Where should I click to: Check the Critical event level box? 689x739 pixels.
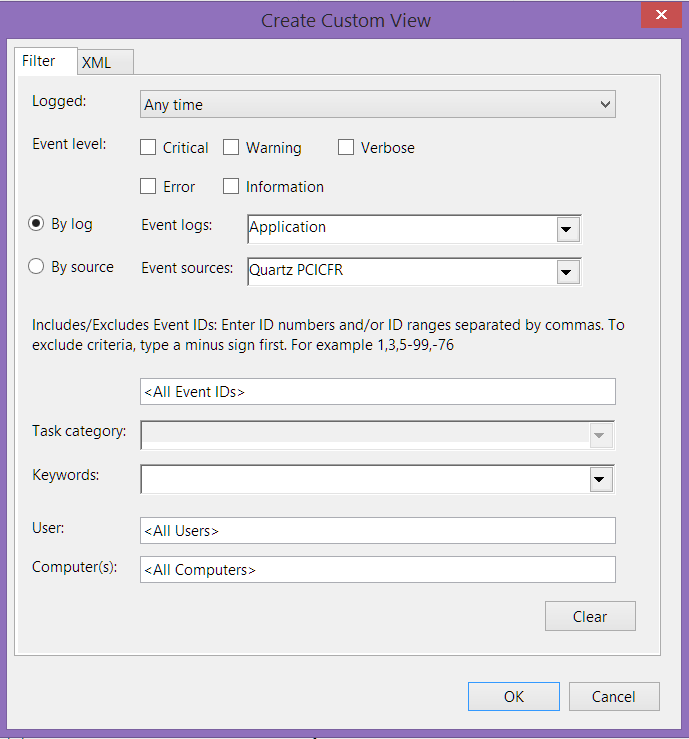(x=148, y=148)
